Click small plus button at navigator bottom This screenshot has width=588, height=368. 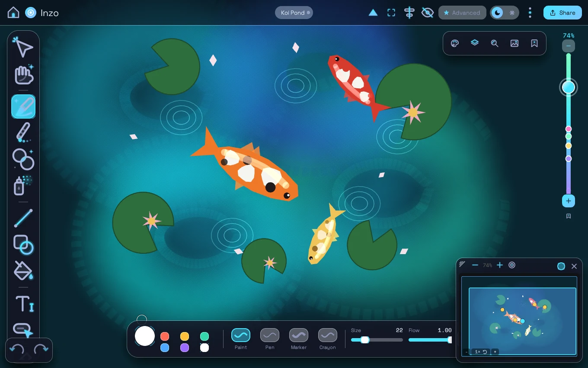pos(495,352)
